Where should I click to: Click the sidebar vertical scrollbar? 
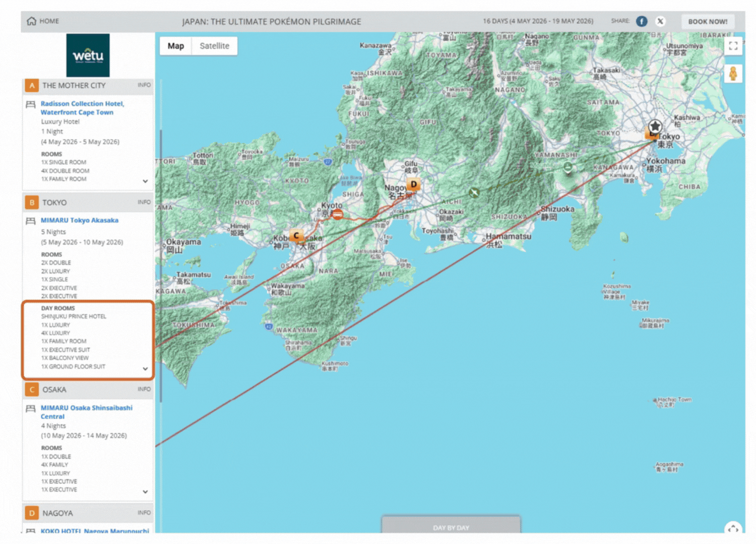(161, 266)
